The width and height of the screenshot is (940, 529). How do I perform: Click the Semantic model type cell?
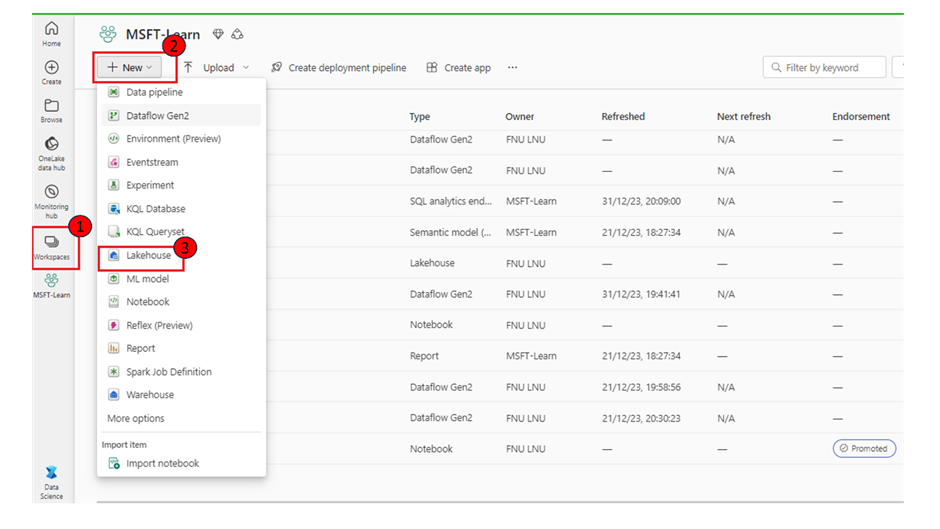(x=450, y=232)
